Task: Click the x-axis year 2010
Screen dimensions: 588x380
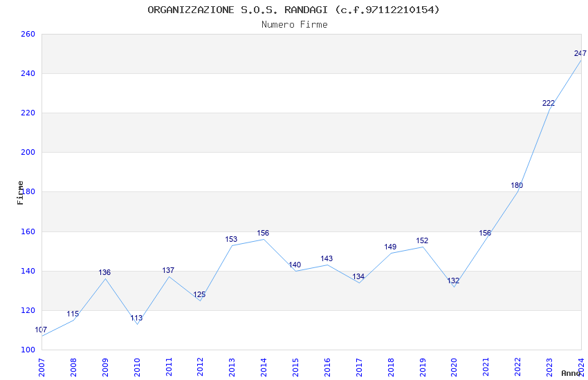Action: click(137, 367)
